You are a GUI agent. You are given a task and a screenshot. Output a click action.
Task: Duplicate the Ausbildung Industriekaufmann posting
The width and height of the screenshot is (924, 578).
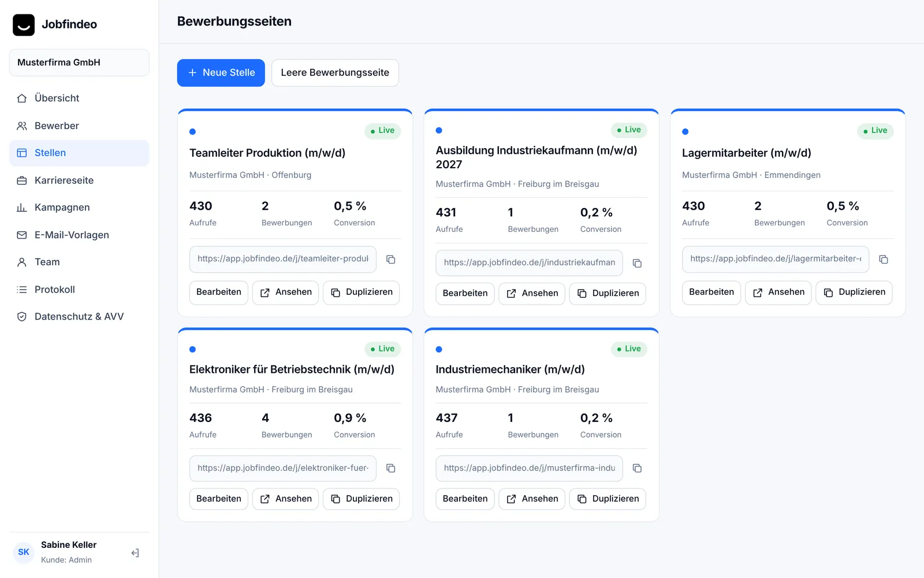click(x=608, y=294)
